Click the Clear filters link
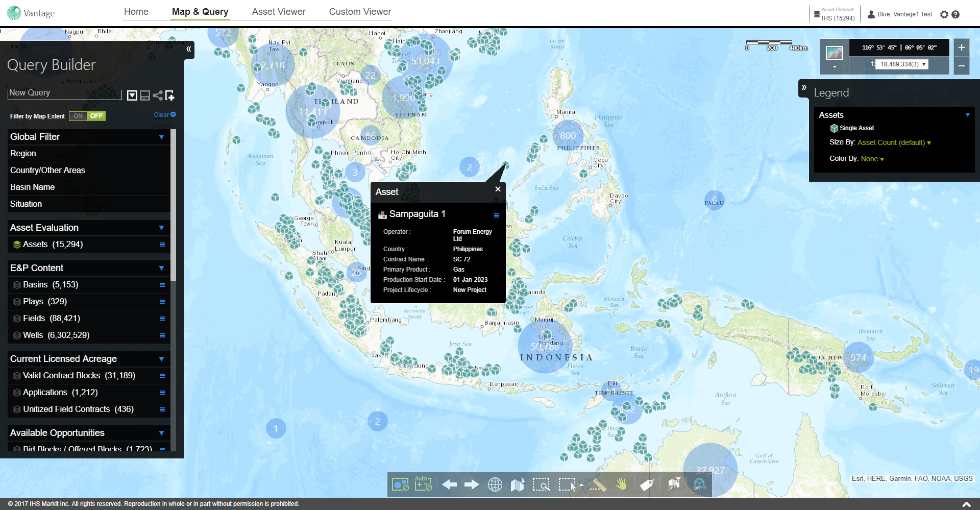Image resolution: width=980 pixels, height=510 pixels. [x=164, y=115]
